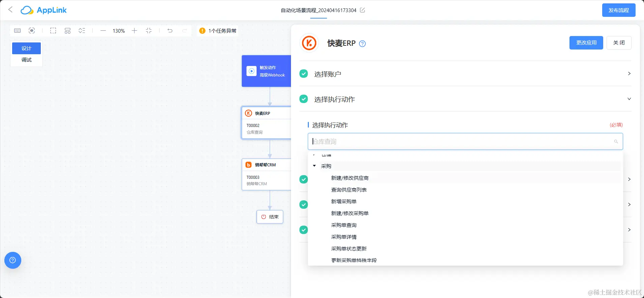Image resolution: width=644 pixels, height=298 pixels.
Task: Zoom out the canvas with minus icon
Action: [x=103, y=31]
